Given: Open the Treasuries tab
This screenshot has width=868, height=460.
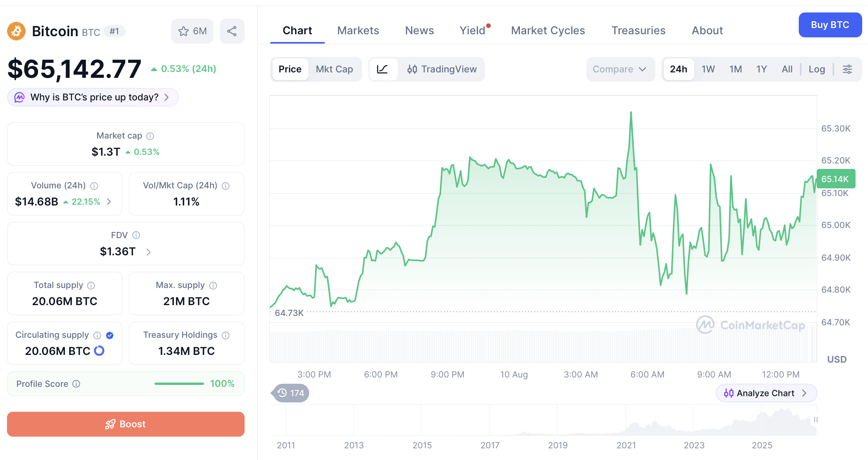Looking at the screenshot, I should [x=639, y=30].
